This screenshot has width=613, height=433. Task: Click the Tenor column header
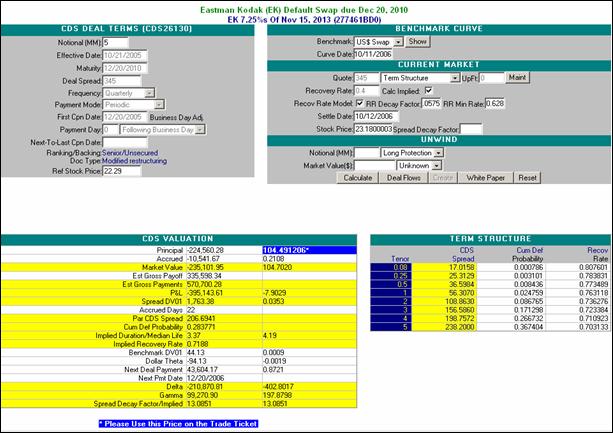point(400,259)
